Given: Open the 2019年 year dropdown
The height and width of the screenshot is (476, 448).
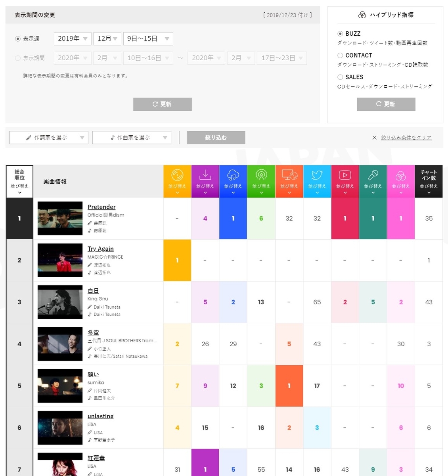Looking at the screenshot, I should (73, 38).
